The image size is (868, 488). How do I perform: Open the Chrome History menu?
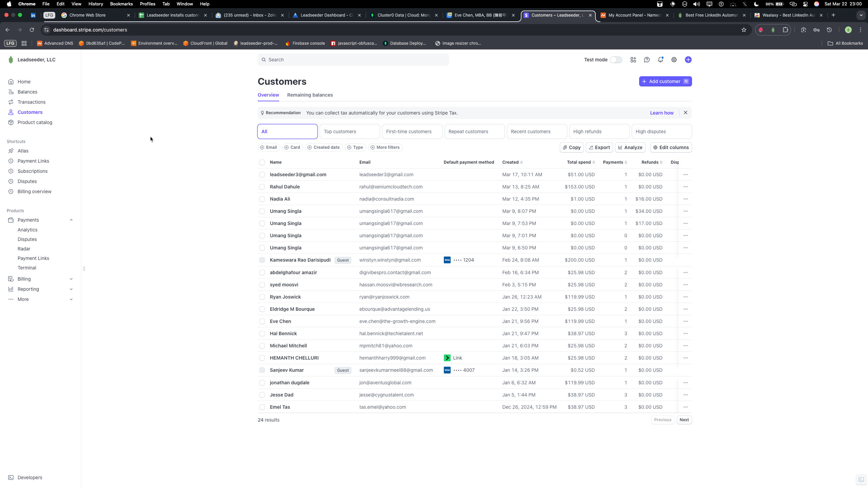coord(95,4)
